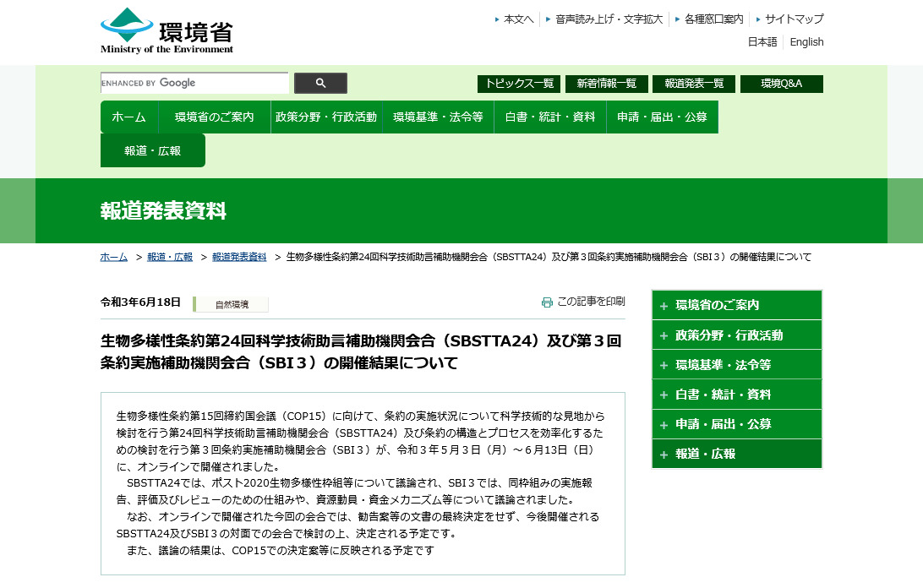
Task: Click the トピックス一覧 button
Action: pos(517,84)
